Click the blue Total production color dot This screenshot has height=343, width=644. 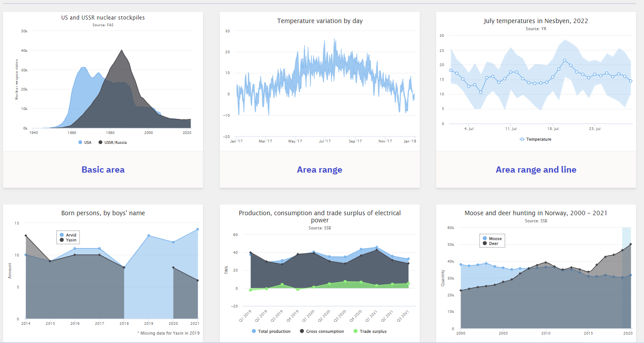click(x=253, y=331)
